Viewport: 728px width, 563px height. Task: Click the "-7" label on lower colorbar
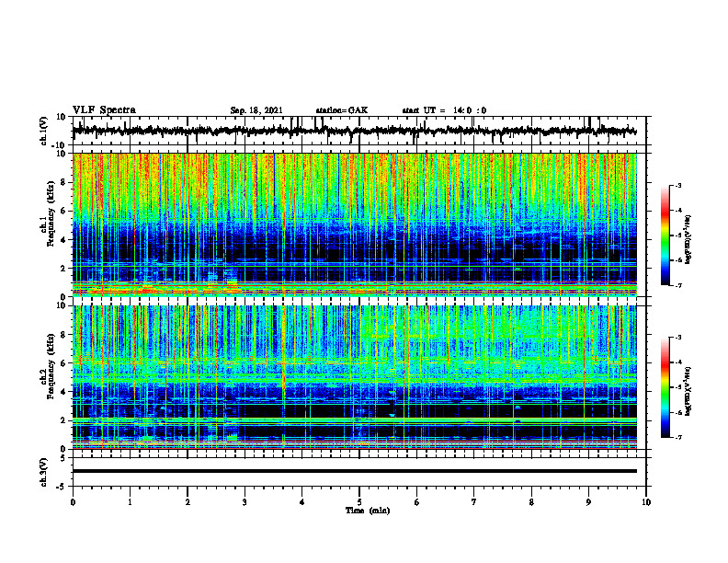(678, 437)
